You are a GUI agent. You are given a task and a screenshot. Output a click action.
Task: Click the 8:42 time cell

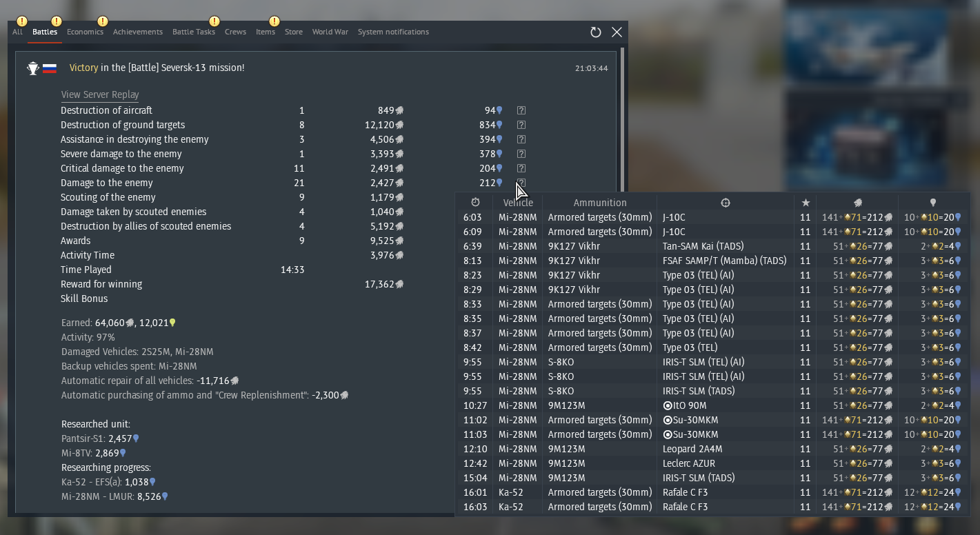[472, 347]
